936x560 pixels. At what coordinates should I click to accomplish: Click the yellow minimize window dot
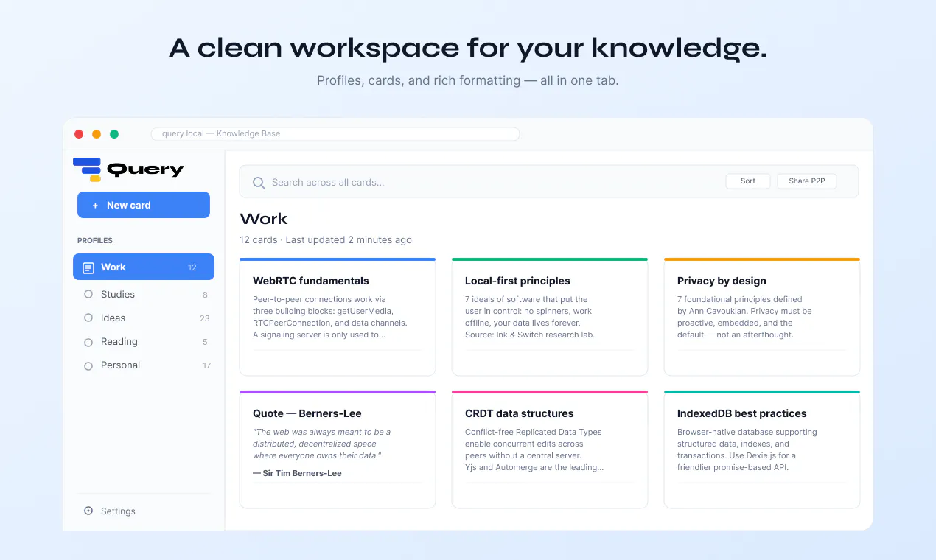97,134
